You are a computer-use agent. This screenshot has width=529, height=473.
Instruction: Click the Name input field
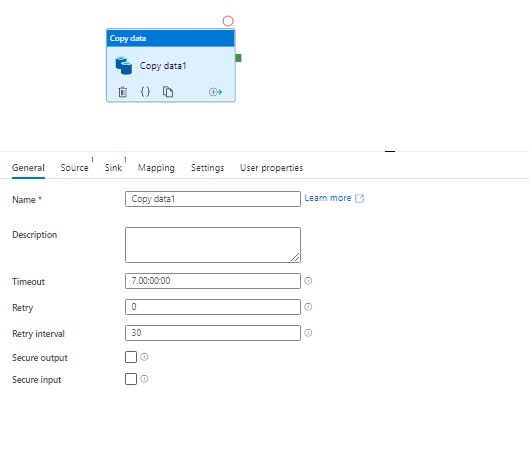coord(213,199)
